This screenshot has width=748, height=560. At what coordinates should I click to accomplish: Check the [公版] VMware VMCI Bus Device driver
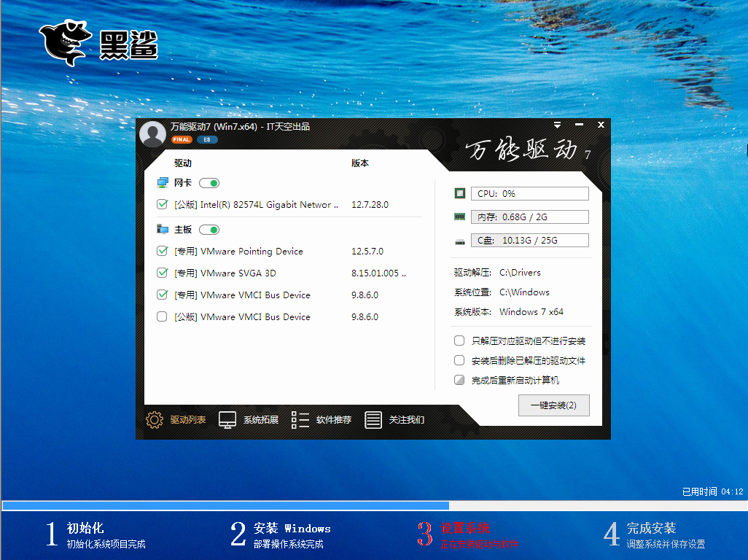(163, 316)
